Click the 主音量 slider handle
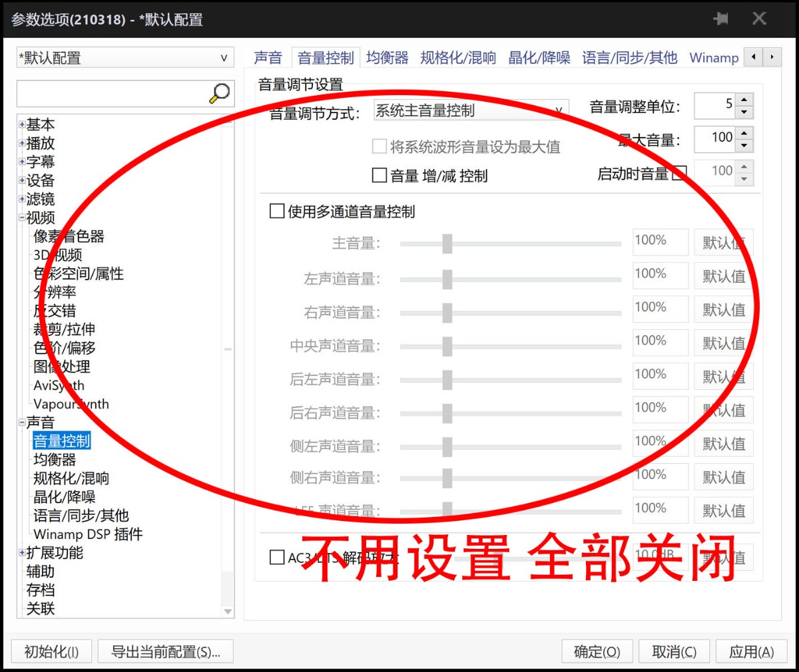Viewport: 799px width, 672px height. click(x=447, y=244)
